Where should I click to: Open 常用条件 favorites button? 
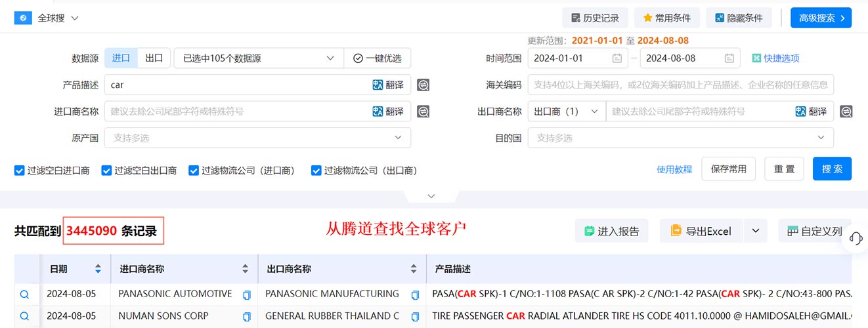click(666, 18)
